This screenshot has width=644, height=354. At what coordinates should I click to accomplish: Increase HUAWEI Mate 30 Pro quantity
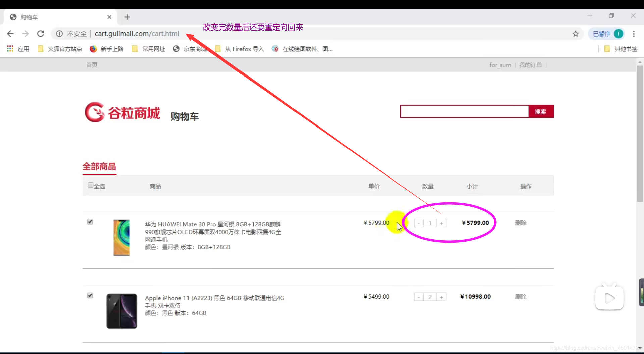tap(441, 223)
